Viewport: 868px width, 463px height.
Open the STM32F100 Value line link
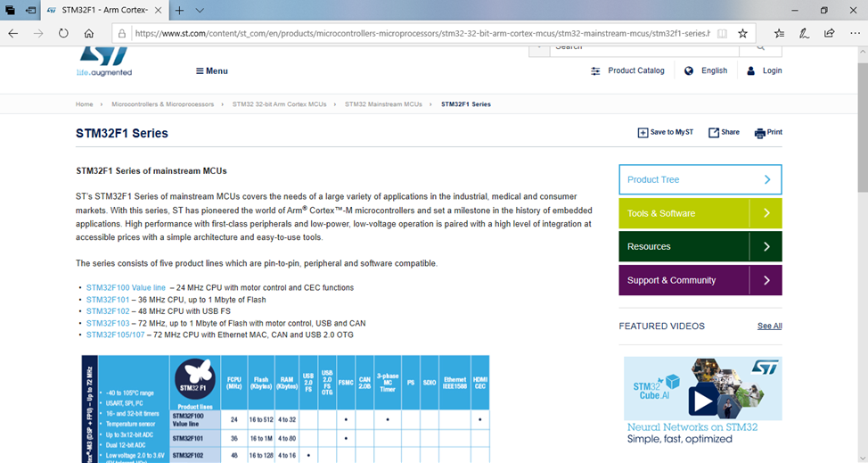126,287
